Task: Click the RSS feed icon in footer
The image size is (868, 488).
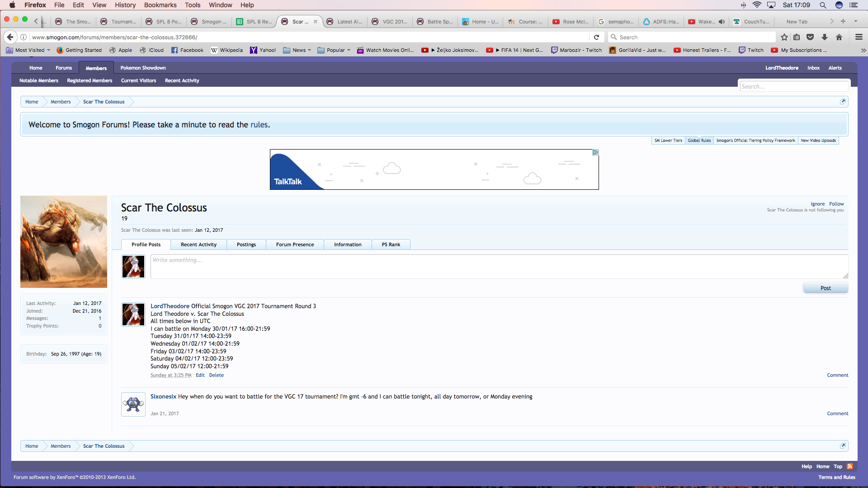Action: point(850,466)
